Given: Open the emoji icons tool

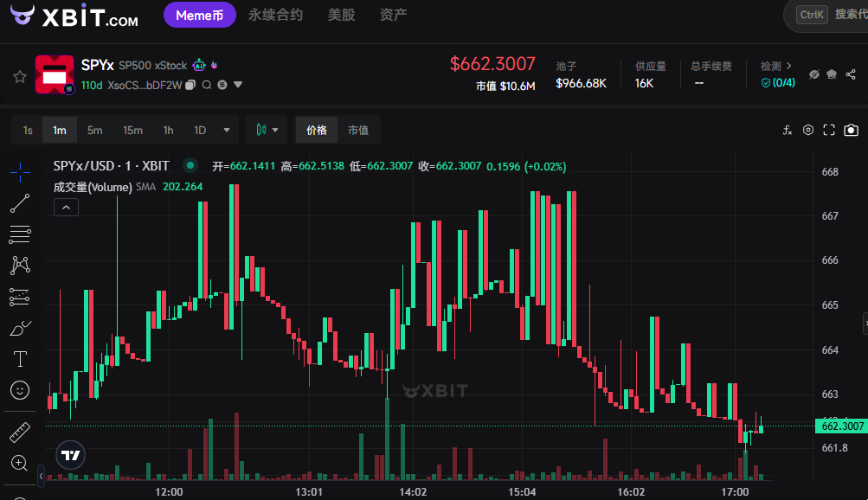Looking at the screenshot, I should 20,390.
